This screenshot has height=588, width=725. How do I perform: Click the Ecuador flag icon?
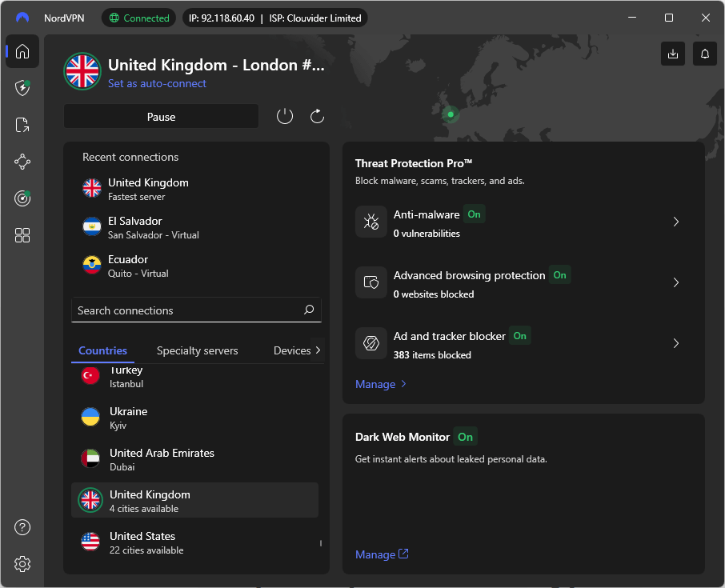tap(92, 266)
